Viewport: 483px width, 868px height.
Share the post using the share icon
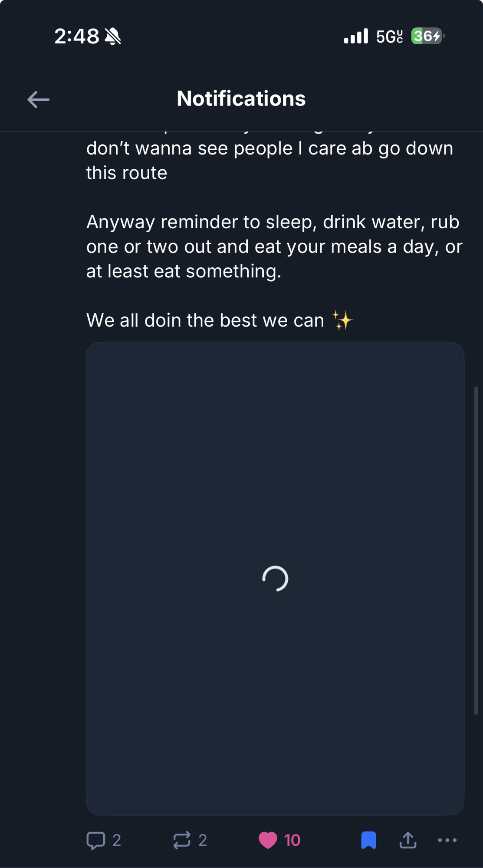tap(408, 840)
